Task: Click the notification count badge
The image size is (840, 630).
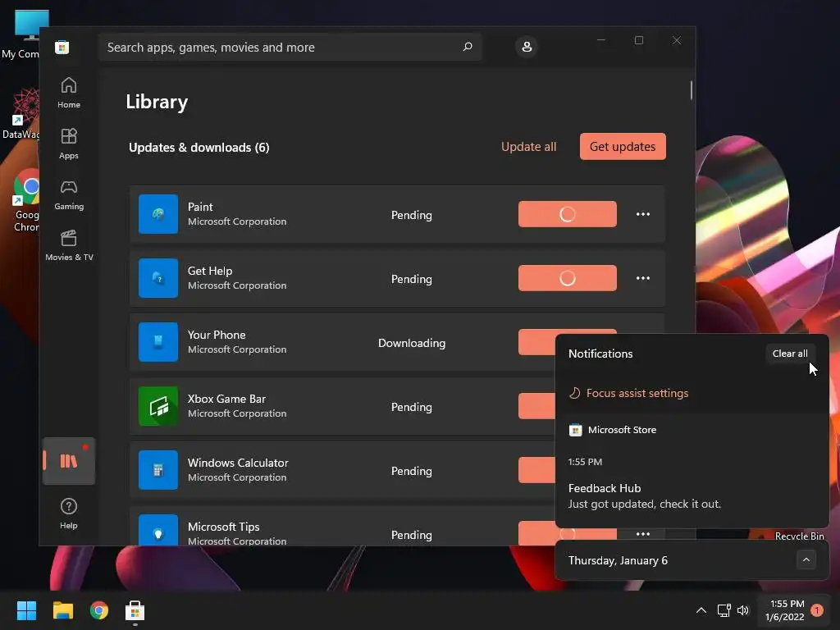Action: 817,610
